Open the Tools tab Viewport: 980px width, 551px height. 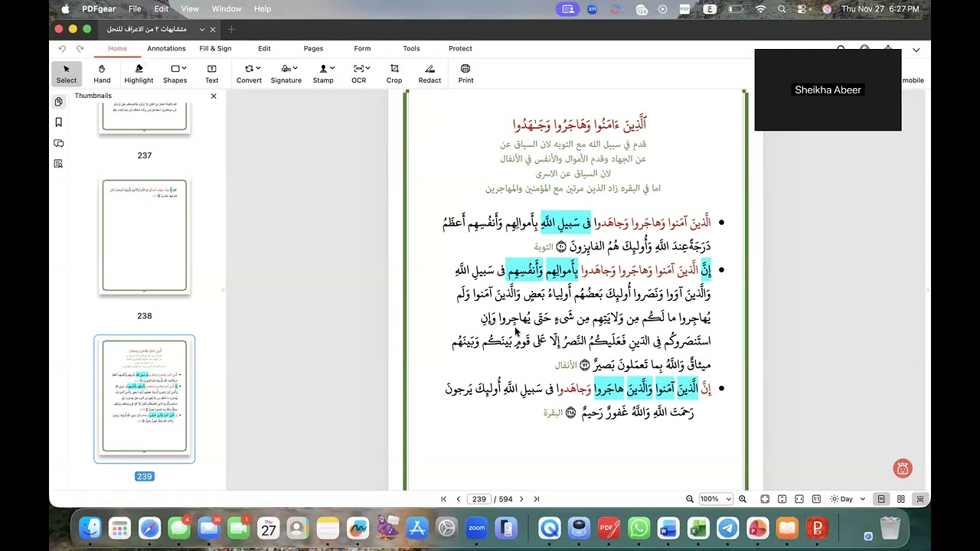tap(411, 48)
